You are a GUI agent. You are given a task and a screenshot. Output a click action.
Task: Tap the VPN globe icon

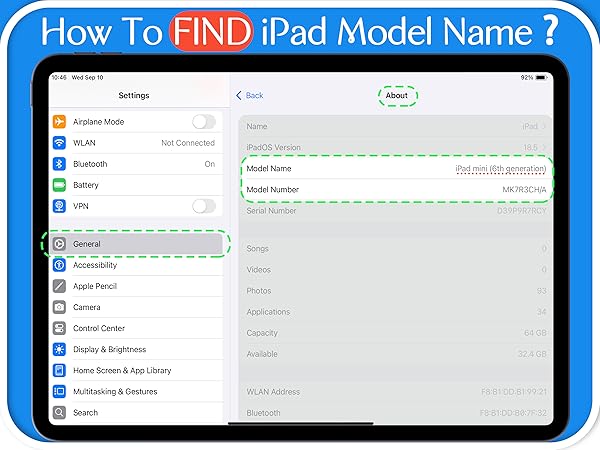coord(59,206)
